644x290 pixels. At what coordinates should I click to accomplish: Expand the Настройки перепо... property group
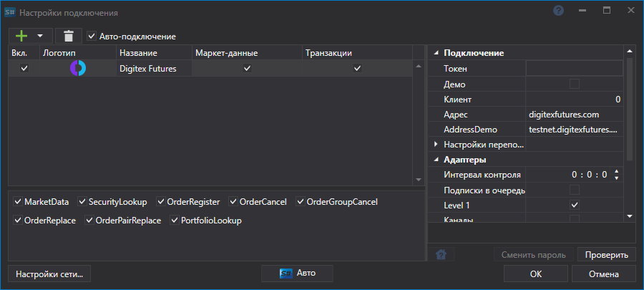[436, 145]
